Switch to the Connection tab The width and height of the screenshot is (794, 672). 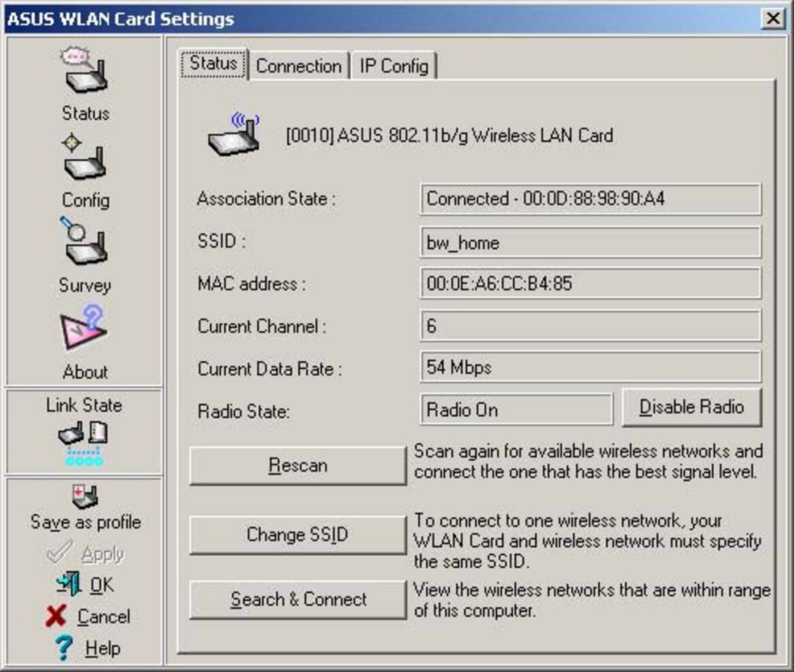[x=299, y=67]
